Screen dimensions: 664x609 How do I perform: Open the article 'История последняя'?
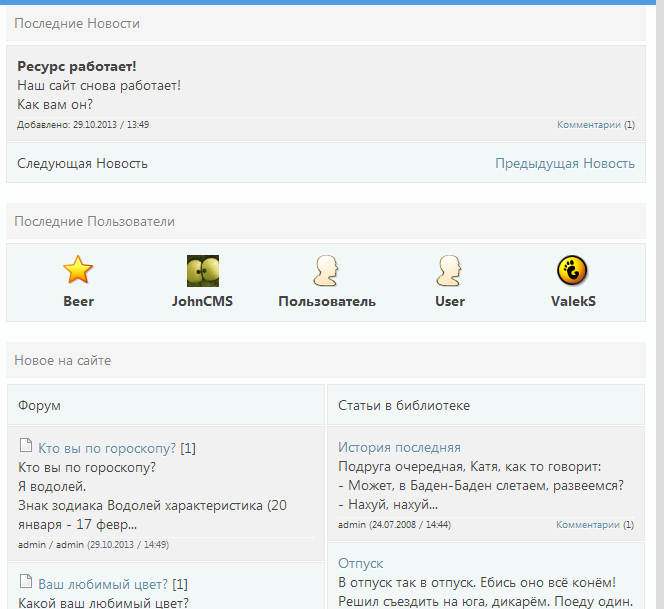tap(399, 447)
